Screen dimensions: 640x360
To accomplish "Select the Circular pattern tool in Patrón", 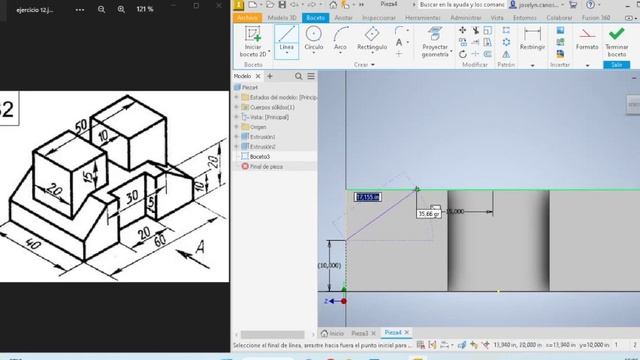I will tap(506, 42).
